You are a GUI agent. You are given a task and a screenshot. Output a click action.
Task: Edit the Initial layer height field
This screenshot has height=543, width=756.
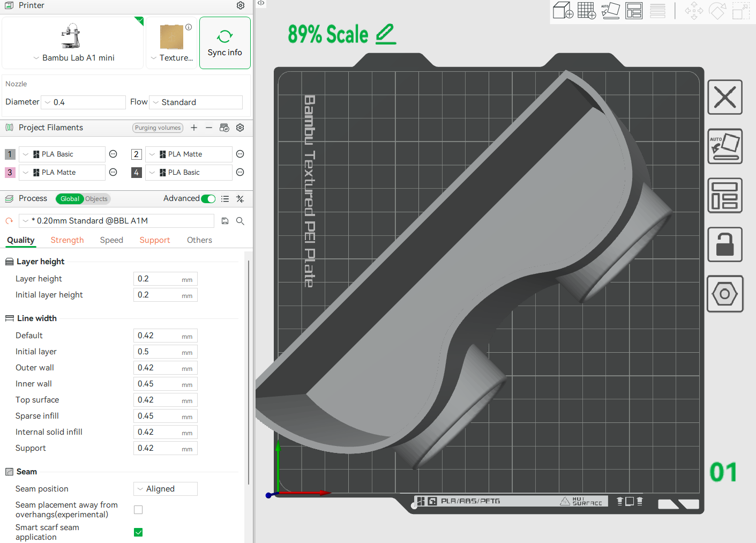pyautogui.click(x=166, y=295)
